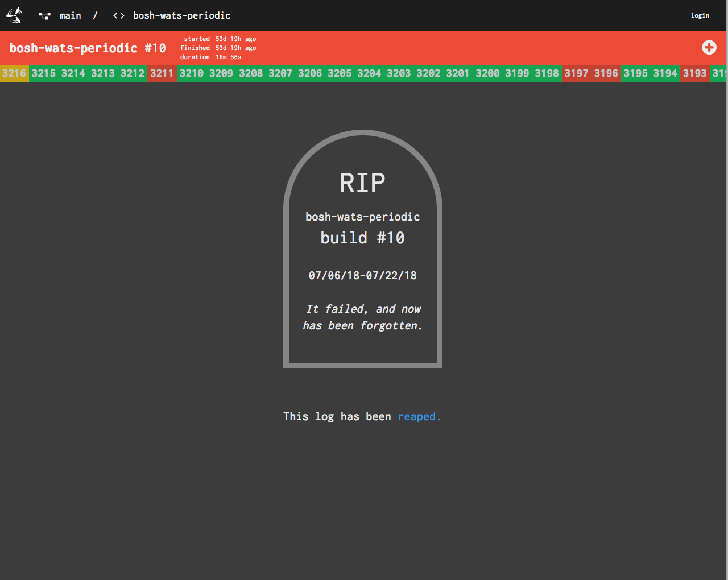The height and width of the screenshot is (580, 728).
Task: Select build 3216 in history
Action: (14, 73)
